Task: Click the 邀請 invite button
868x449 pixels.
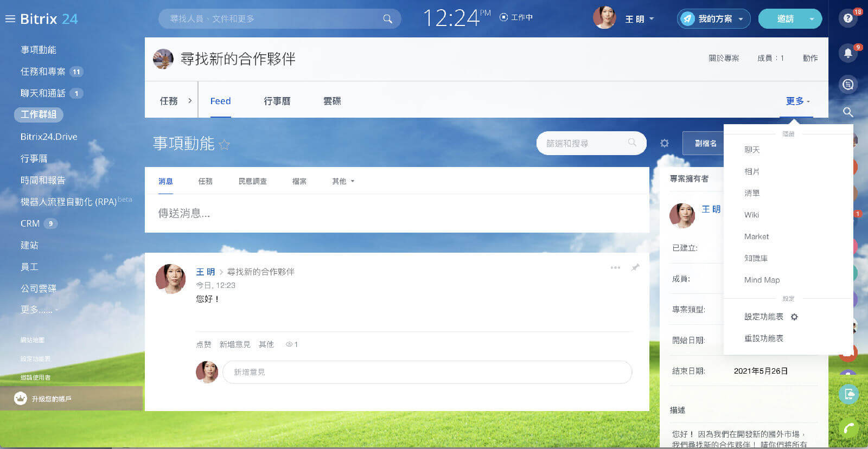Action: click(785, 19)
